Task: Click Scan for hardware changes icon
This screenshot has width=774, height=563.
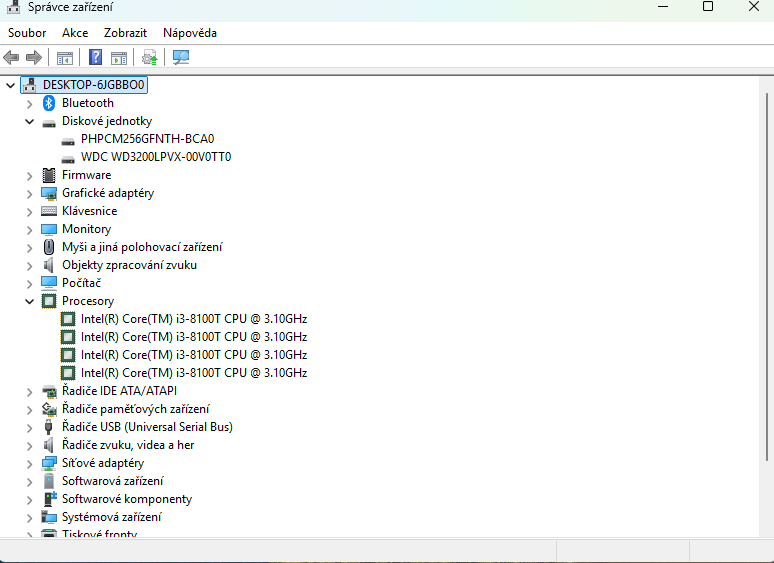Action: click(x=181, y=57)
